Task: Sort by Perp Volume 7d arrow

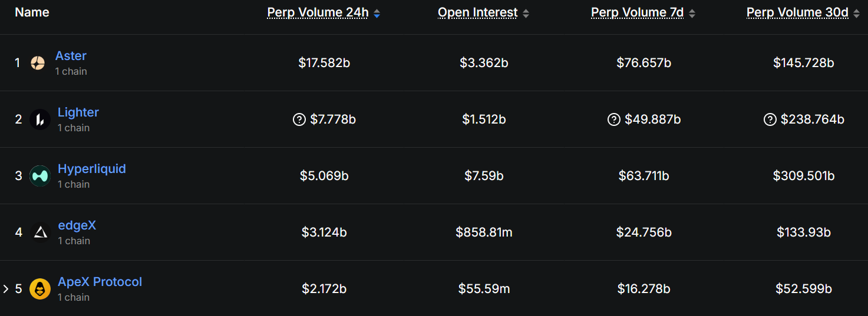Action: tap(692, 13)
